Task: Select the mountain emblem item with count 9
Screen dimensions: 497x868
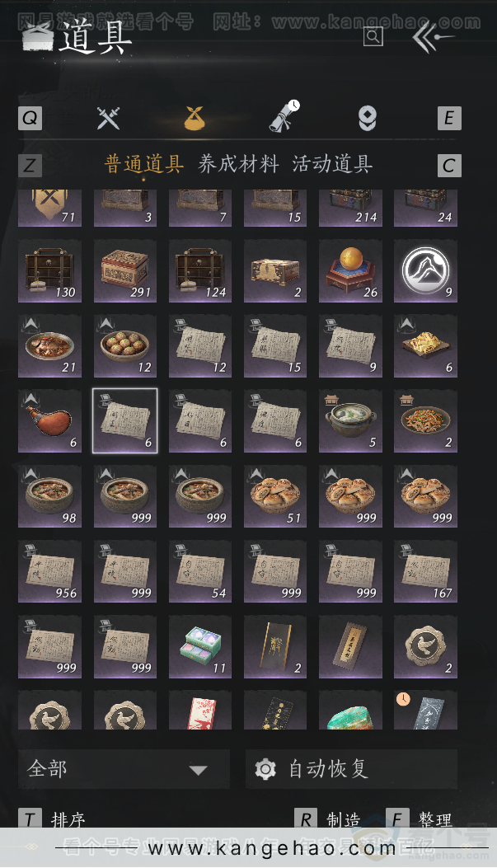Action: [425, 270]
